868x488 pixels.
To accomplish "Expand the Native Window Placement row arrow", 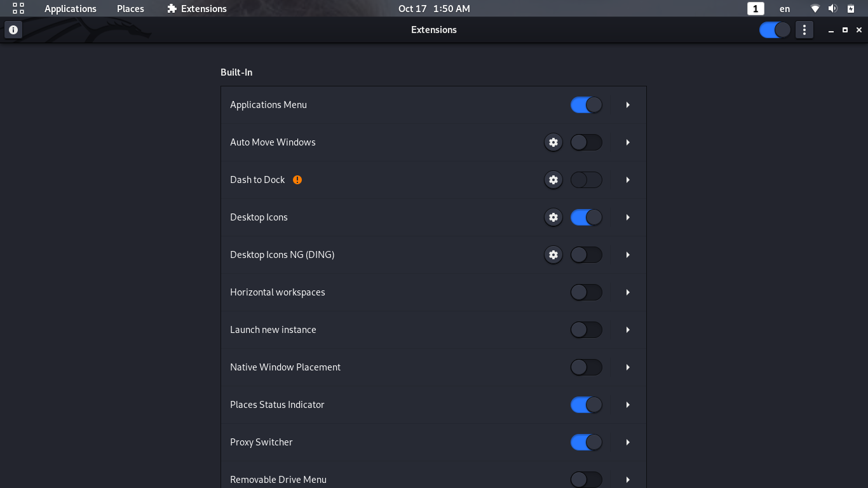I will coord(628,367).
